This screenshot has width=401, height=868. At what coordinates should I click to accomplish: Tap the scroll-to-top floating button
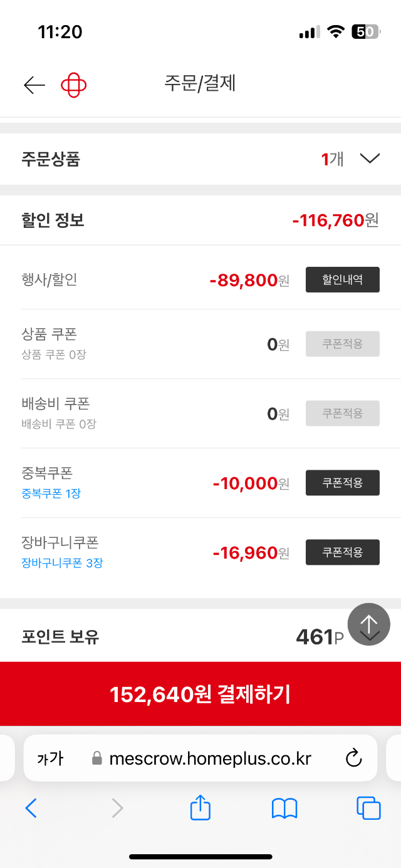click(x=369, y=624)
